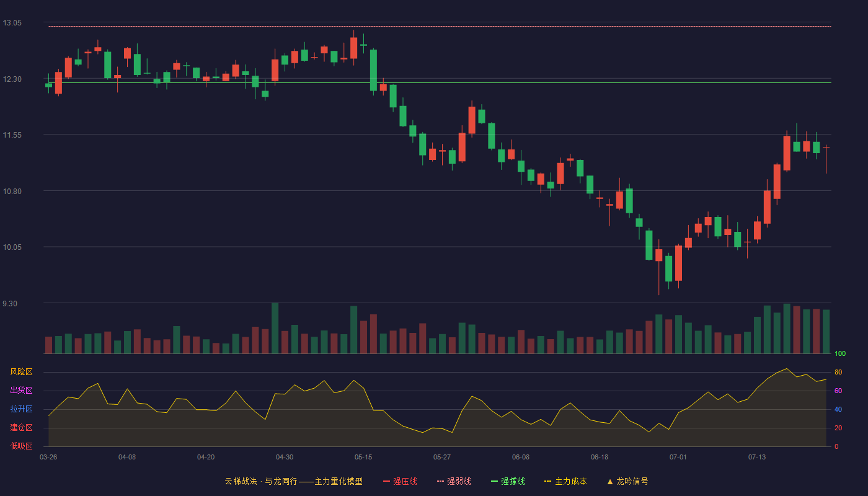Select the 建仓区 zone label

pyautogui.click(x=21, y=428)
